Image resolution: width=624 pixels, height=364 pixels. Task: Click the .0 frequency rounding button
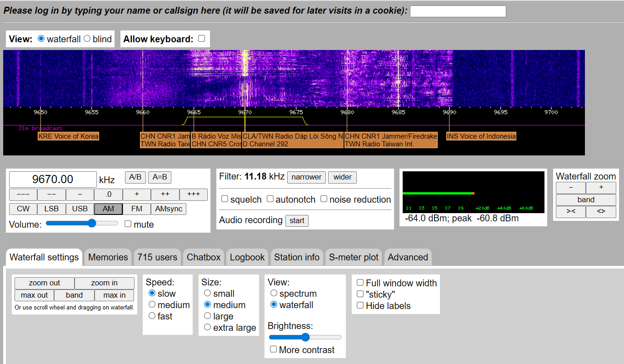[x=108, y=194]
